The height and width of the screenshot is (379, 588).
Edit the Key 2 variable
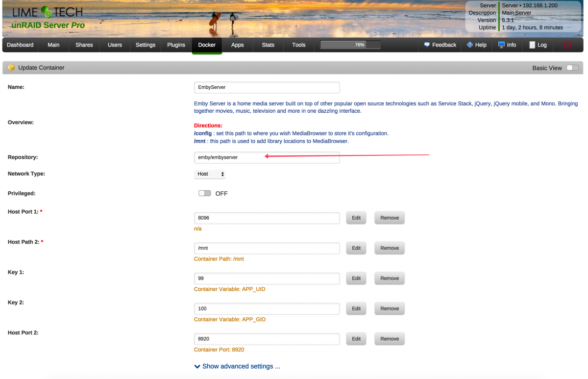tap(356, 309)
